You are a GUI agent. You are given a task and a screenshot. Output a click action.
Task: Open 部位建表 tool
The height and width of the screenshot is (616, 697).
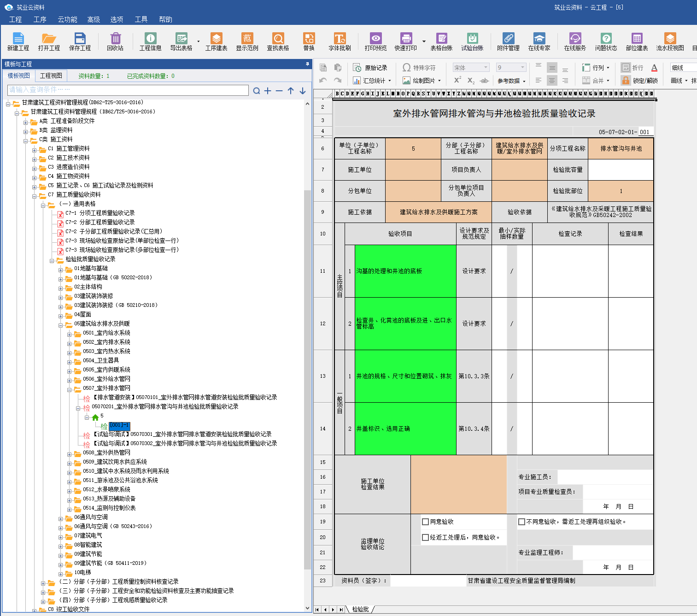637,41
